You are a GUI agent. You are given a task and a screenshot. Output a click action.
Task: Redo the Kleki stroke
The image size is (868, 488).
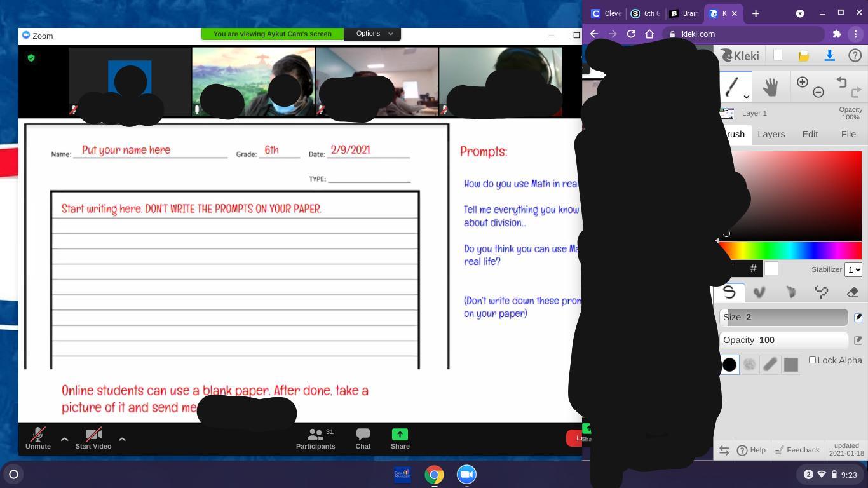856,93
